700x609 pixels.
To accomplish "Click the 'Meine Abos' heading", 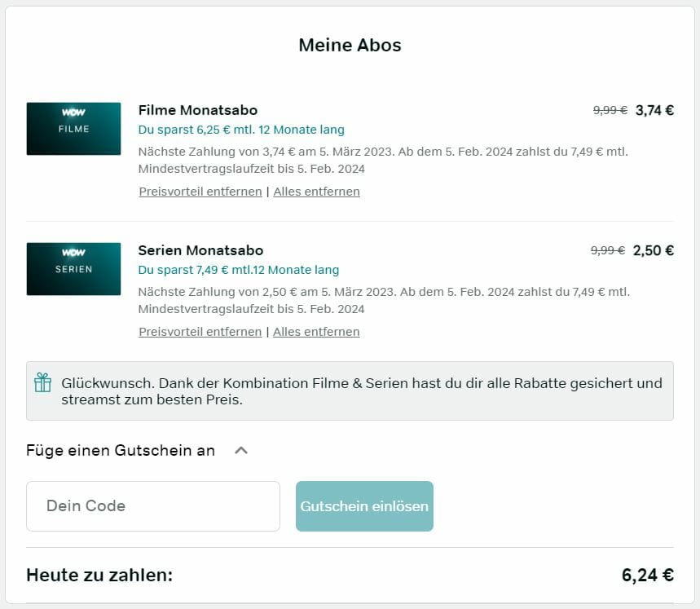I will (x=350, y=45).
